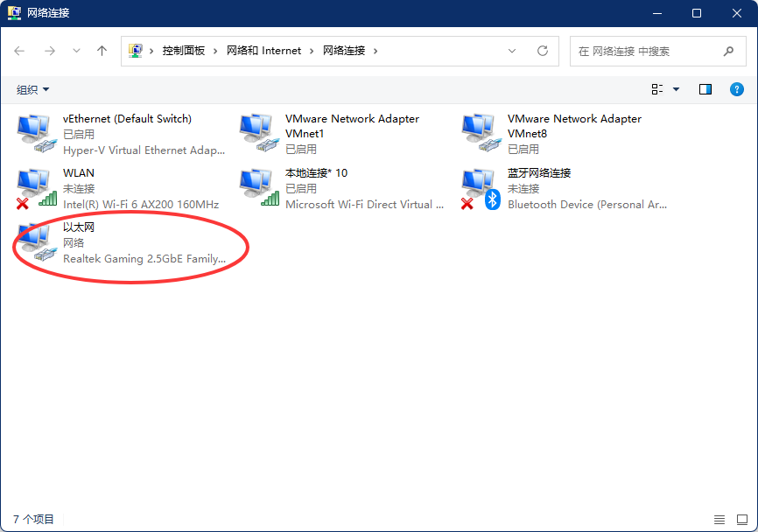Click the Hyper-V Virtual Ethernet Adap... text
The width and height of the screenshot is (758, 532).
pyautogui.click(x=144, y=150)
